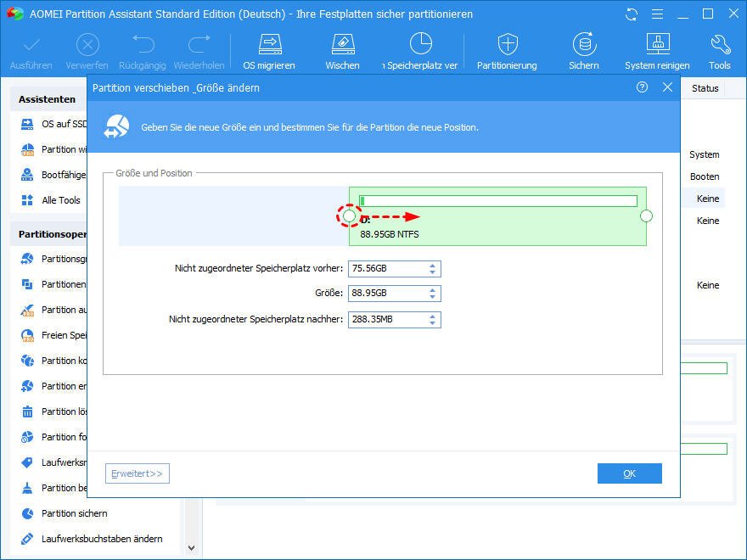This screenshot has height=560, width=747.
Task: Select Partition bereinigen broom icon
Action: [x=27, y=488]
